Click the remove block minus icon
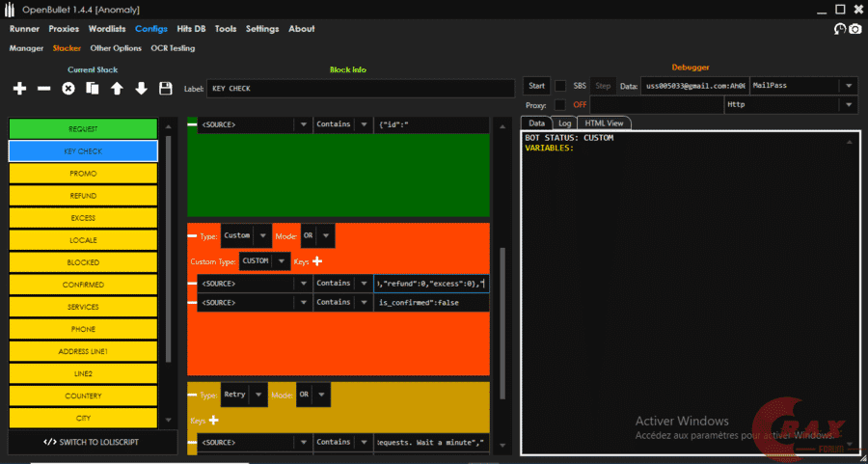 coord(43,89)
